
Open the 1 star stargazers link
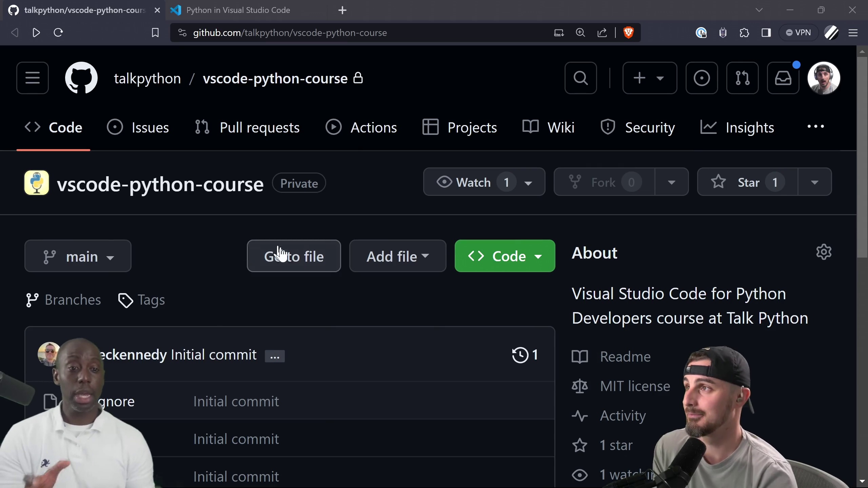pyautogui.click(x=602, y=445)
